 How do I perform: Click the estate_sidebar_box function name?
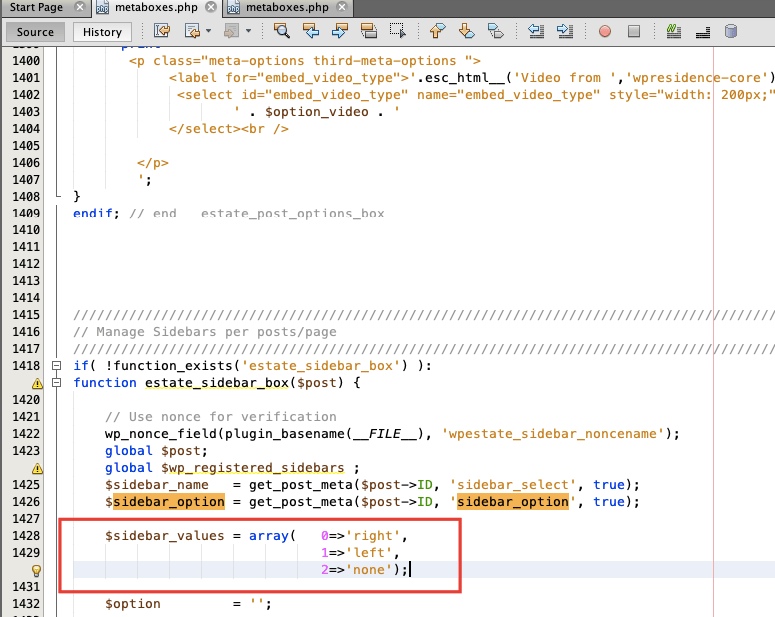216,383
